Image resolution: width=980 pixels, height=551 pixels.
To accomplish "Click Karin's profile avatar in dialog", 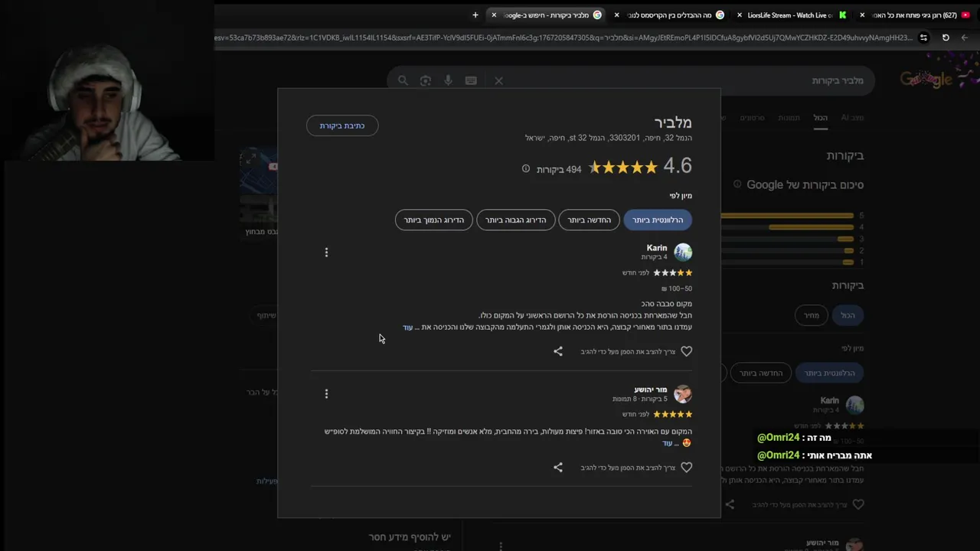I will point(683,252).
